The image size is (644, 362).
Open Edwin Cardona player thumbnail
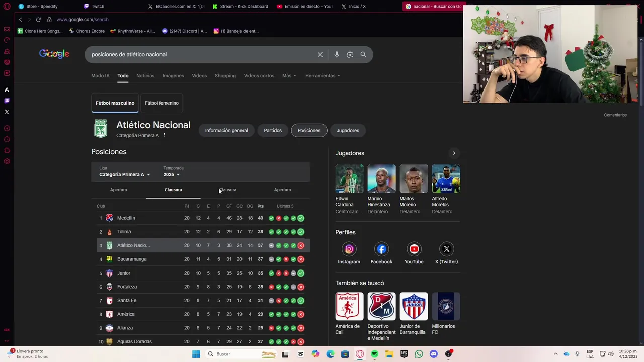tap(349, 178)
